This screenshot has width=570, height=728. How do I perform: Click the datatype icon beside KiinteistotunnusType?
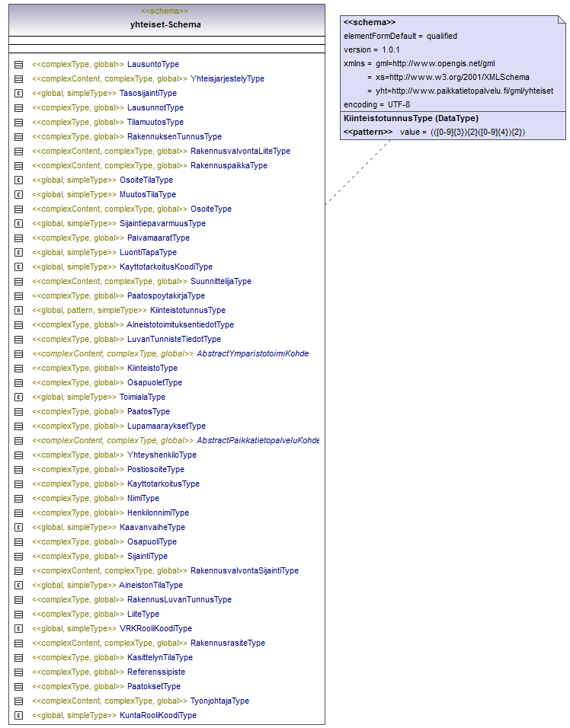[19, 311]
